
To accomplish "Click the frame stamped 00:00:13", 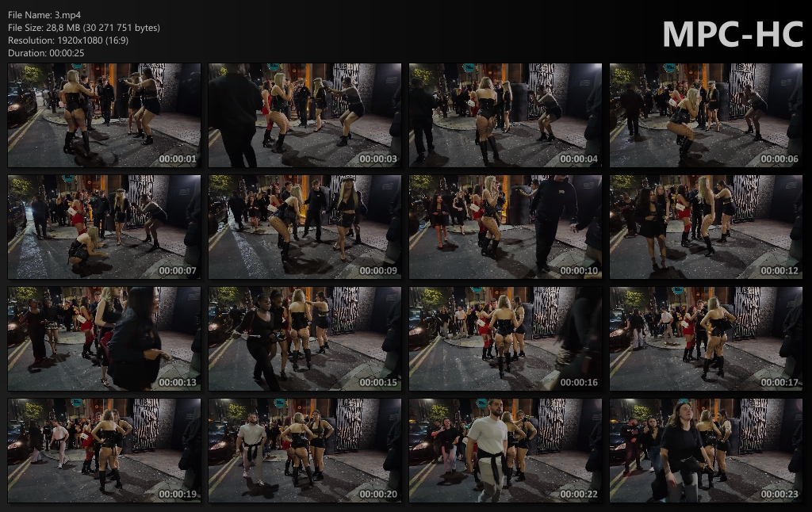I will coord(104,338).
